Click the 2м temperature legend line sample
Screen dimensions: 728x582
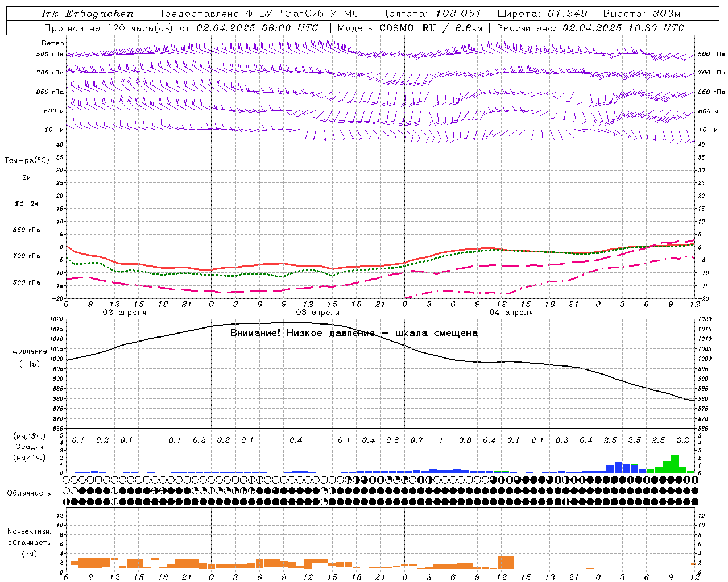tap(26, 184)
